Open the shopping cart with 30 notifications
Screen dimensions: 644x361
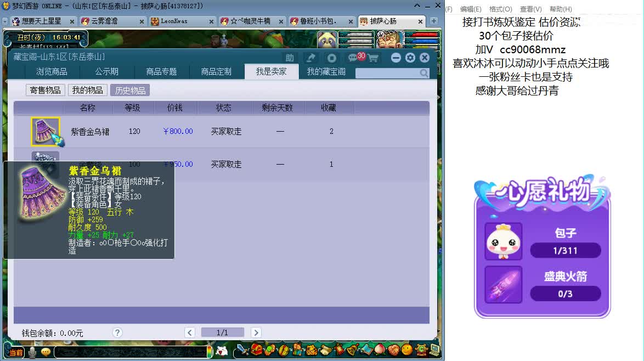(374, 57)
